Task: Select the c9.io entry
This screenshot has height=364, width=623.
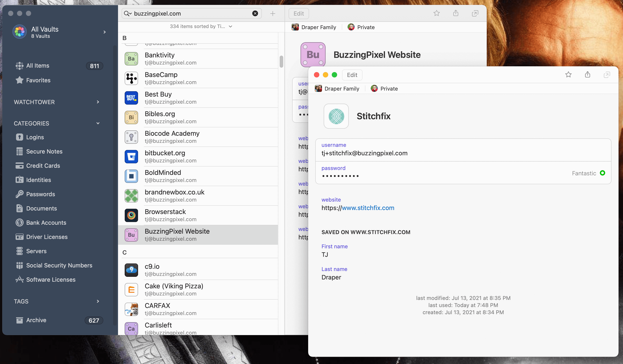Action: (x=198, y=270)
